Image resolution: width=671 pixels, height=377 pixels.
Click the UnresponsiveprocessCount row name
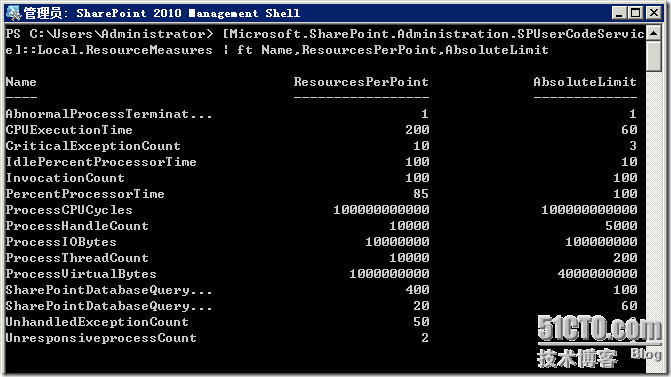pyautogui.click(x=101, y=338)
